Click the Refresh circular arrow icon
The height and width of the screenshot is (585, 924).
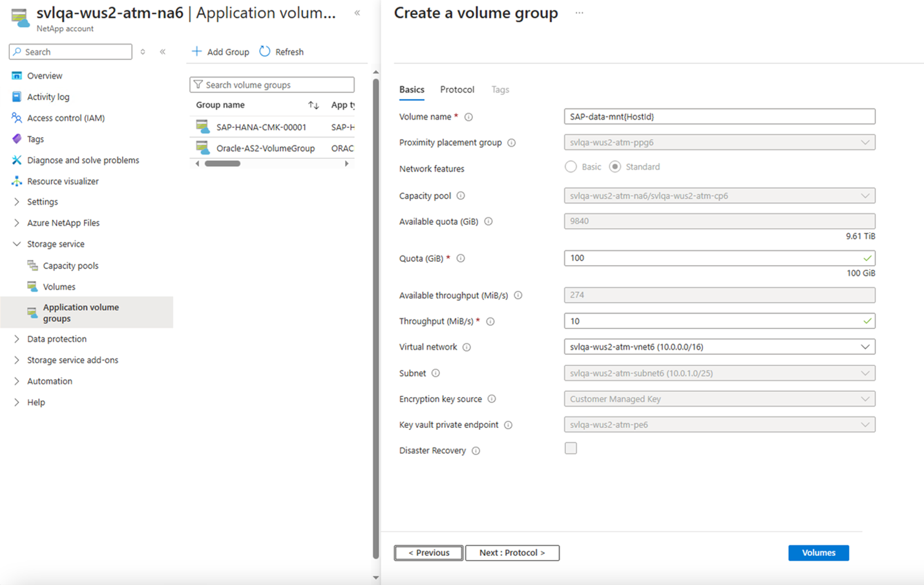(x=265, y=51)
